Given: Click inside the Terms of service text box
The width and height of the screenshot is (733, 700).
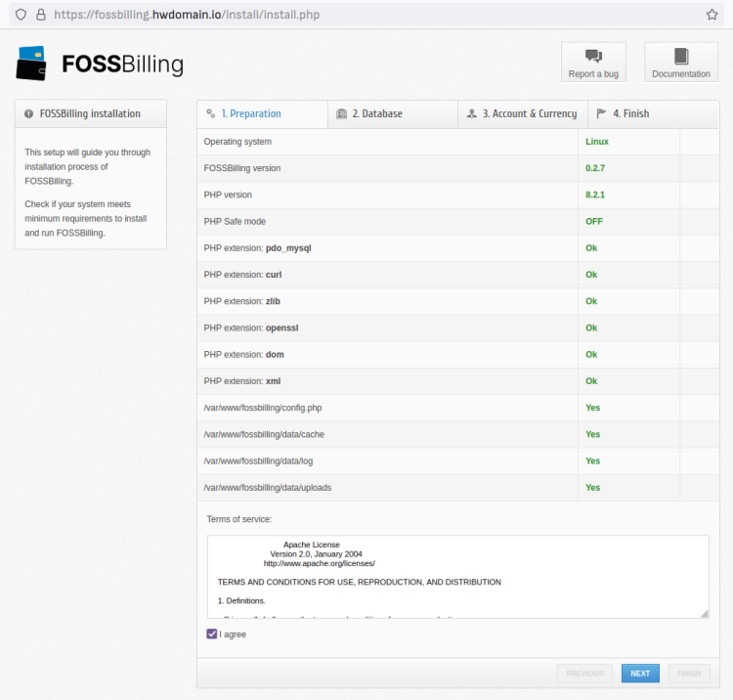Looking at the screenshot, I should (x=458, y=577).
